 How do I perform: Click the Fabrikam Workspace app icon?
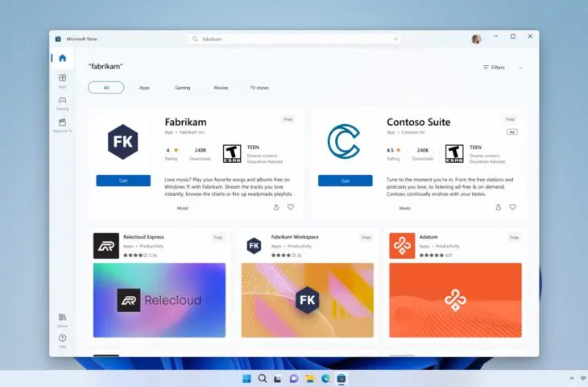point(254,246)
